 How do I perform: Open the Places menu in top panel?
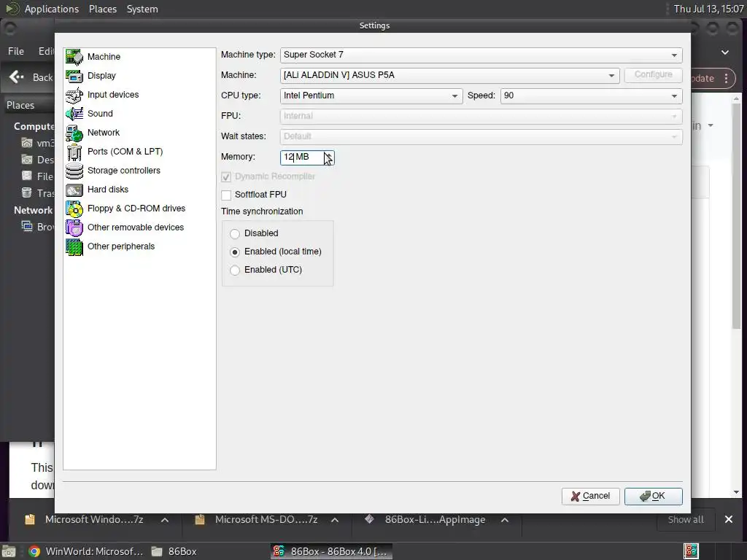coord(102,9)
